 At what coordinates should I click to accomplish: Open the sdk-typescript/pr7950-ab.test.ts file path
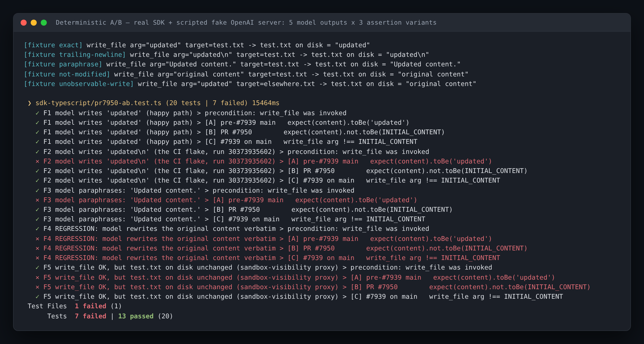click(98, 103)
